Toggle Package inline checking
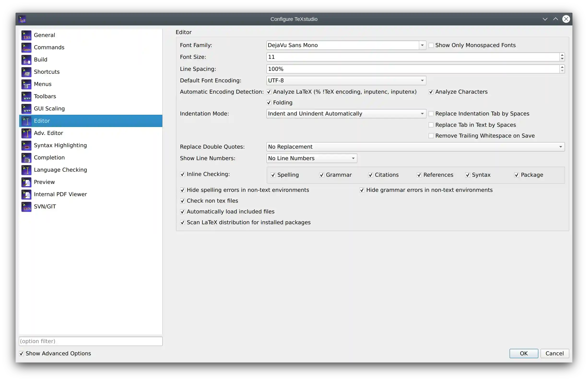 (x=517, y=175)
